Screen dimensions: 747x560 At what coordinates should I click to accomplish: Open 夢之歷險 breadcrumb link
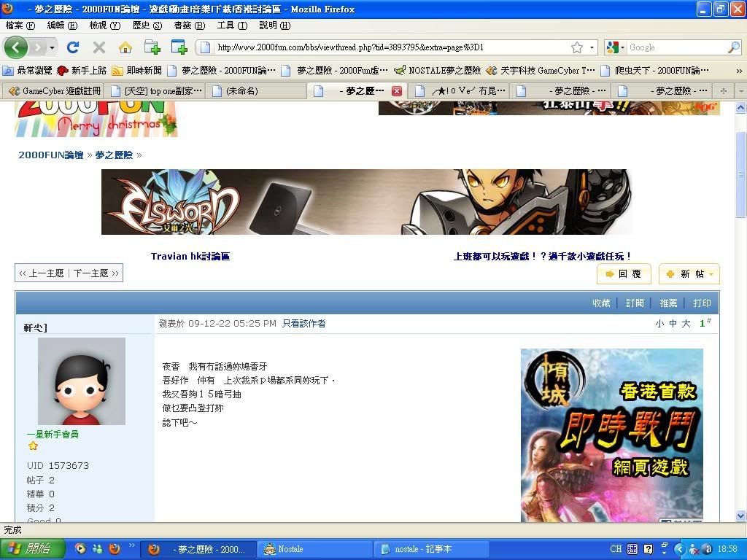tap(114, 155)
